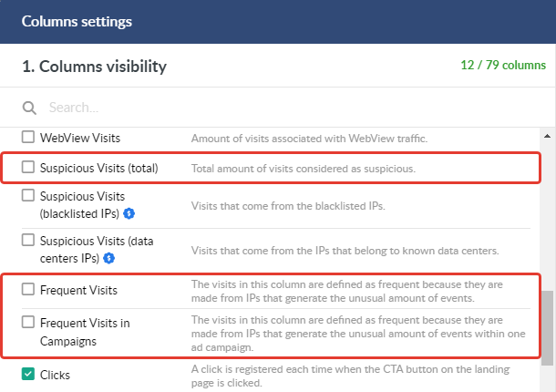Click the WebView Visits description text
The height and width of the screenshot is (392, 556).
[309, 139]
